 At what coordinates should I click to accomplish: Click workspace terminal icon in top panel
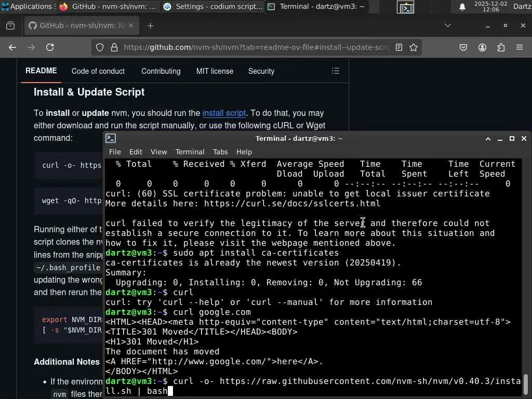click(405, 7)
